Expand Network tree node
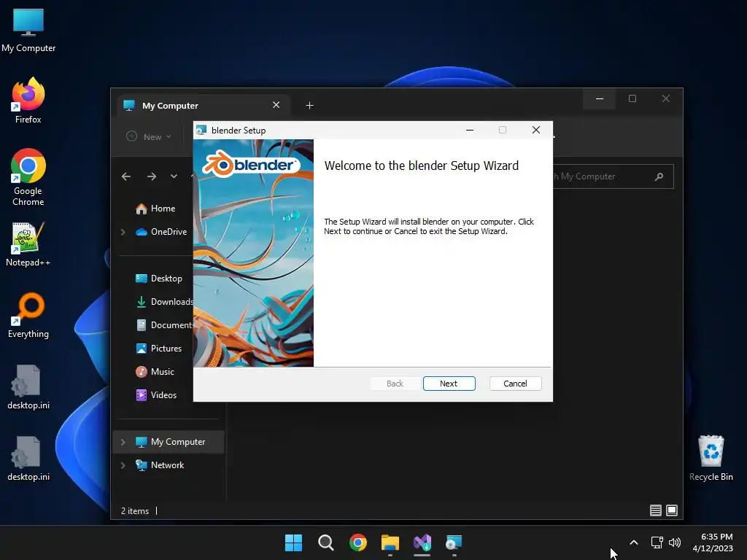This screenshot has height=560, width=747. [123, 465]
